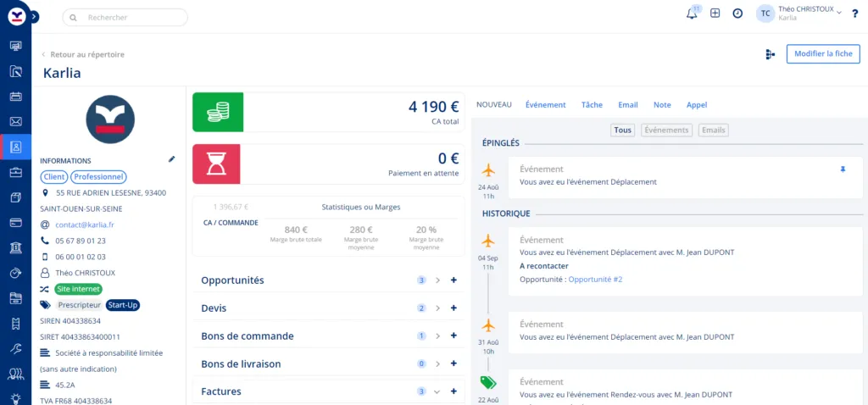Open the envelope icon in left sidebar
Image resolution: width=868 pixels, height=405 pixels.
(x=15, y=121)
